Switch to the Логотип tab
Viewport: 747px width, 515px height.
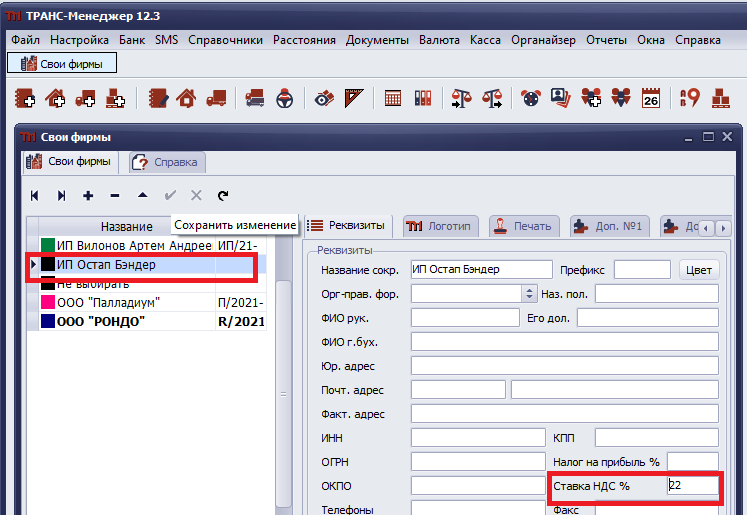[439, 226]
